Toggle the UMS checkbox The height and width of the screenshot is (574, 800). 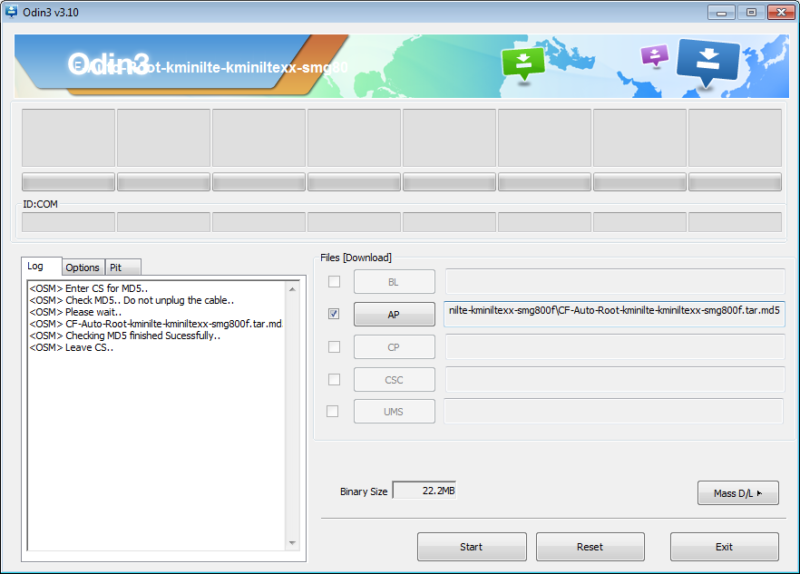[333, 411]
